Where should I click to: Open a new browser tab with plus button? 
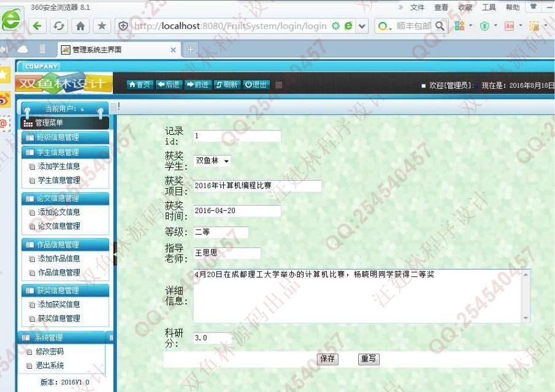(191, 50)
